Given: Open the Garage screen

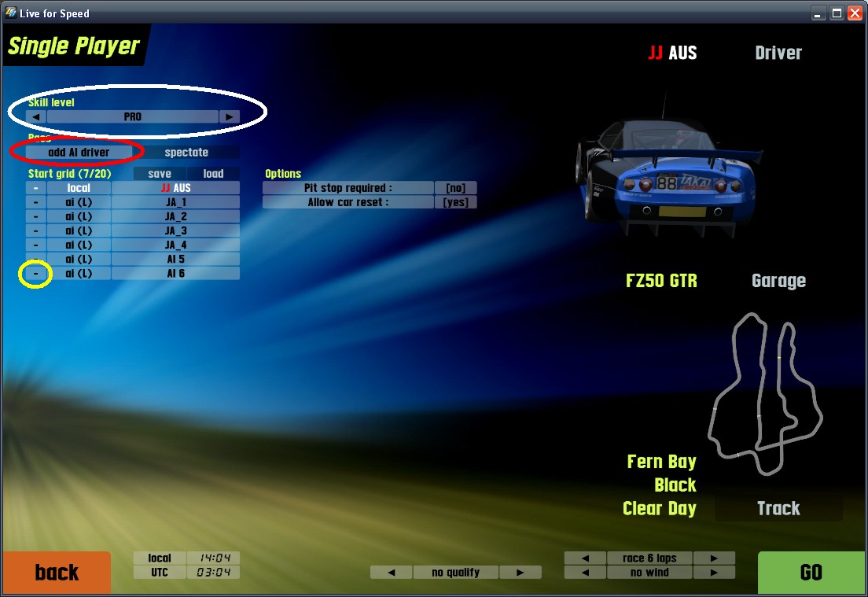Looking at the screenshot, I should [778, 281].
